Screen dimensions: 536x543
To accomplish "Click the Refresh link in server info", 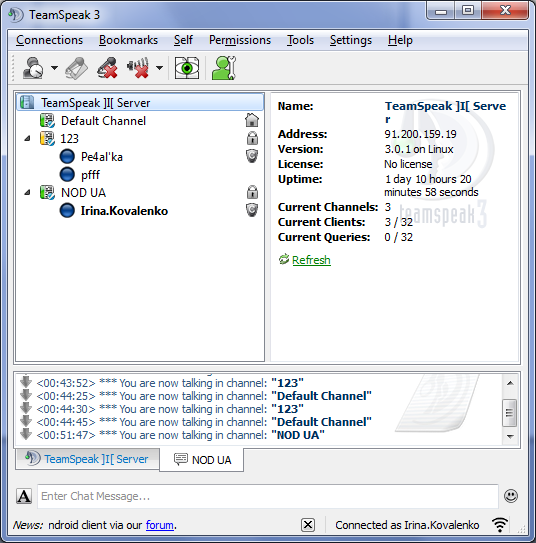I will (311, 260).
